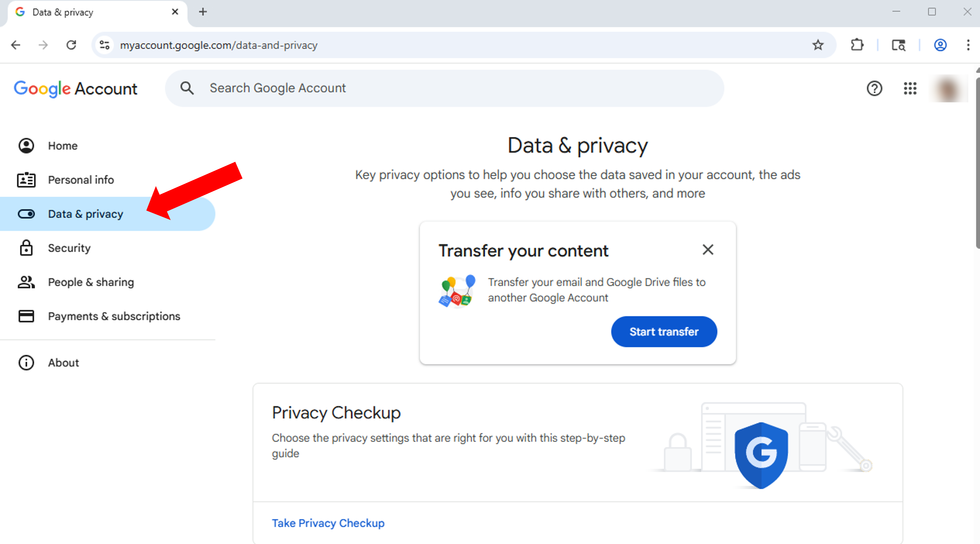The image size is (980, 544).
Task: Click the account avatar picture
Action: click(x=948, y=88)
